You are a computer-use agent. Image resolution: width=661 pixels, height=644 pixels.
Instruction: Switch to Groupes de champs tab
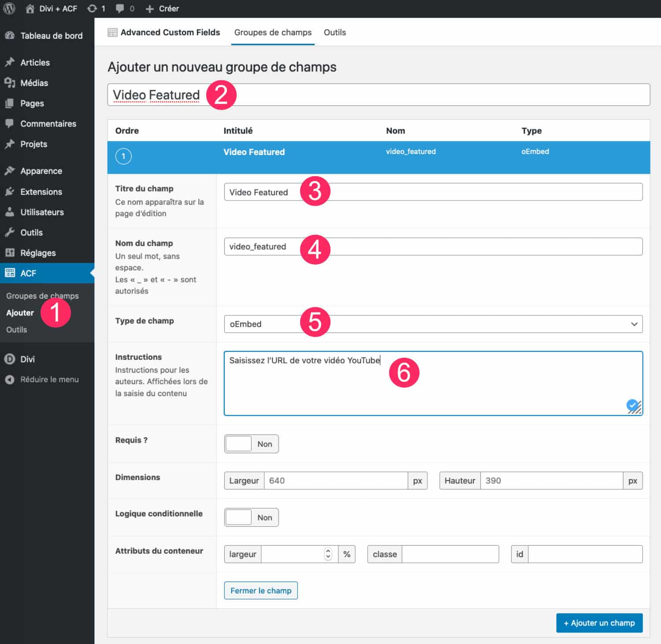(x=273, y=32)
